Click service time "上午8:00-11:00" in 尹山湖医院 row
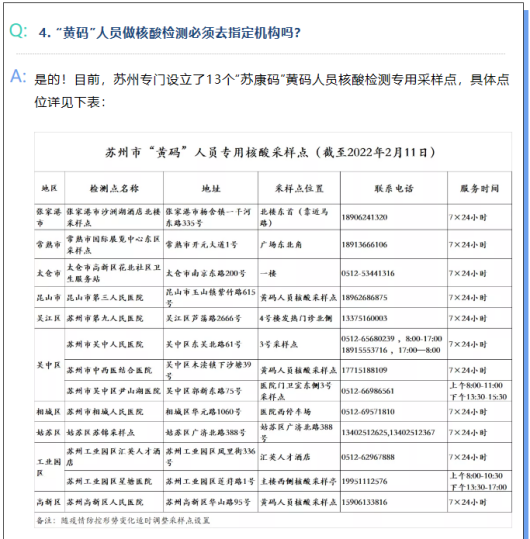 click(476, 385)
